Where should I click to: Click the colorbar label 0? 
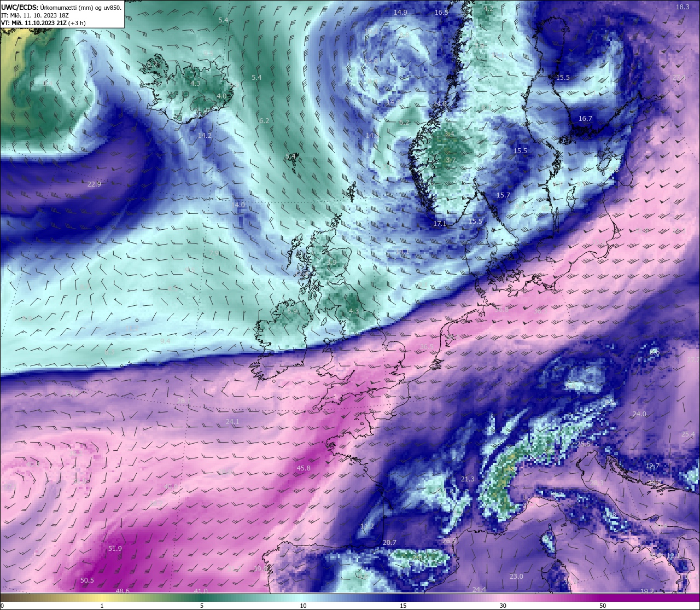tap(2, 606)
